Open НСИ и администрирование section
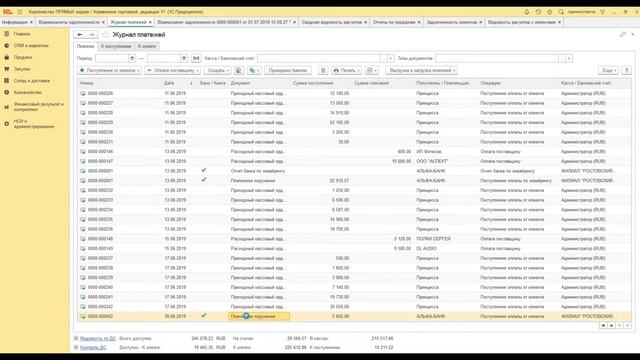 point(33,124)
